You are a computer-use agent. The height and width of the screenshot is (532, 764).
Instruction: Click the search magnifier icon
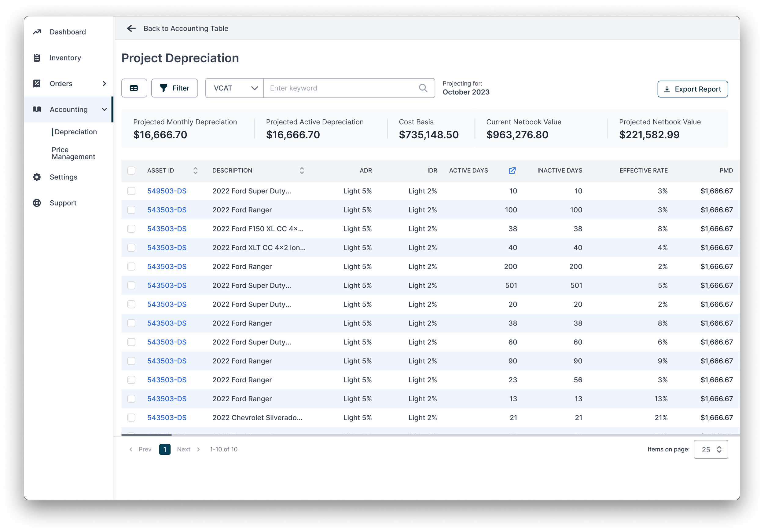point(423,88)
